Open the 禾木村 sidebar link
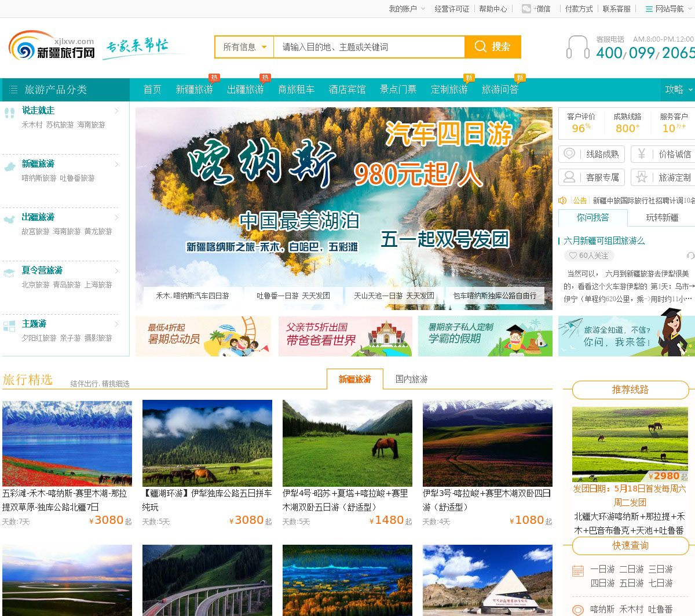The image size is (695, 616). click(32, 125)
